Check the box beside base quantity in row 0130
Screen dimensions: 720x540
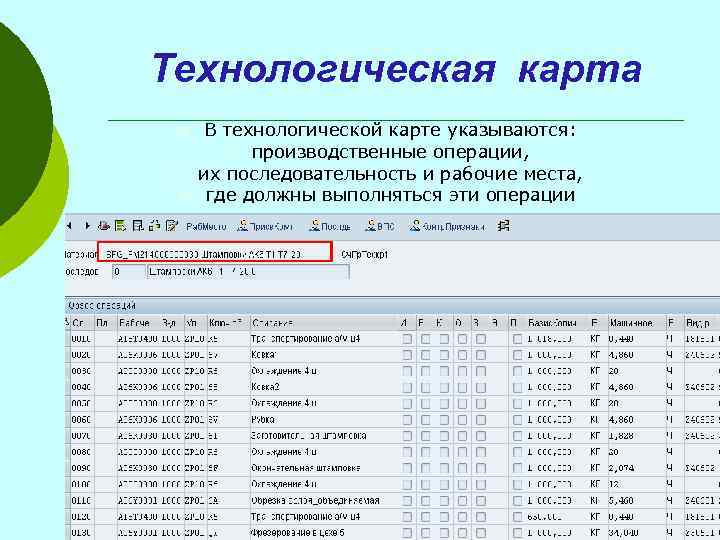point(518,533)
